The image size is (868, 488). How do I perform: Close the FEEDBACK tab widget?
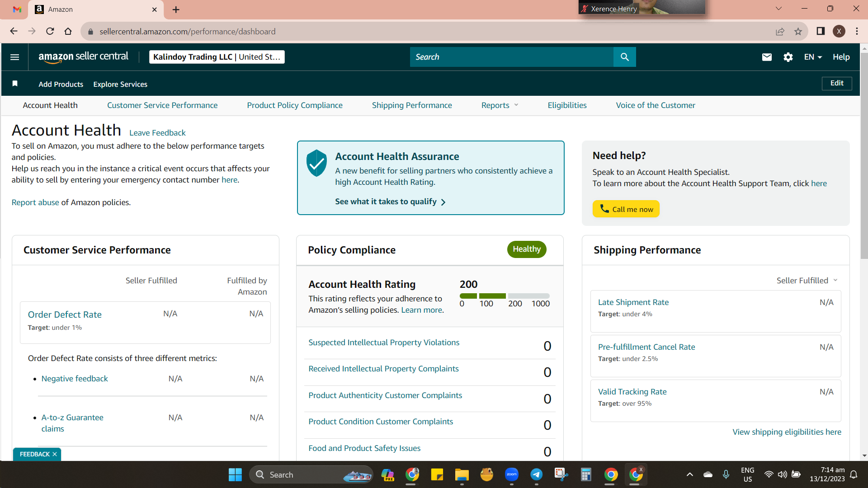point(55,454)
